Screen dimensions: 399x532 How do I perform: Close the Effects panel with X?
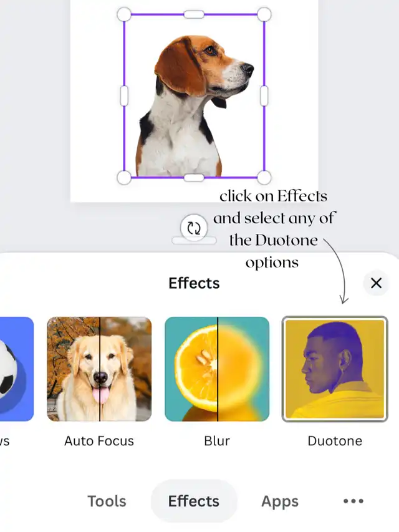coord(376,283)
